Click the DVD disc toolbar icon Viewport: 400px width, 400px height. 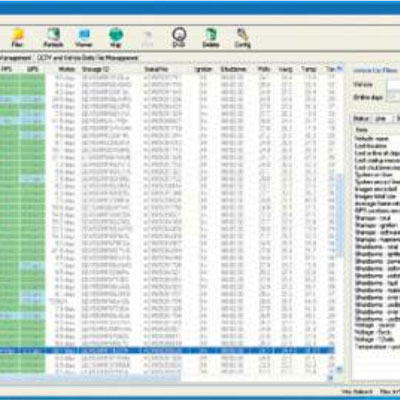179,37
